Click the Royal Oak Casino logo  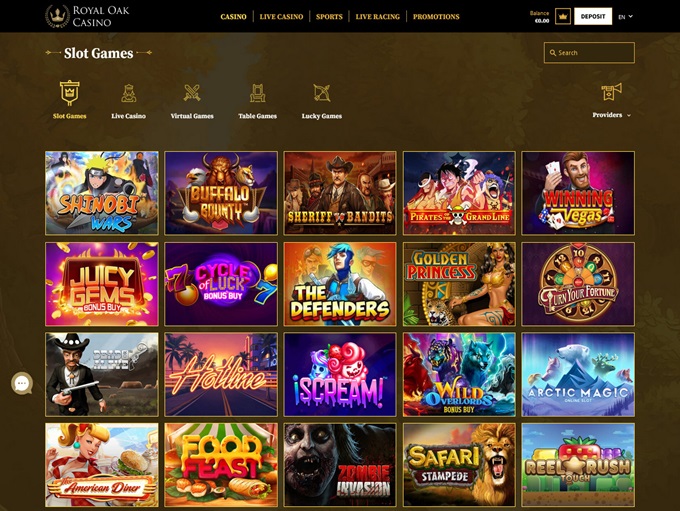(x=88, y=16)
